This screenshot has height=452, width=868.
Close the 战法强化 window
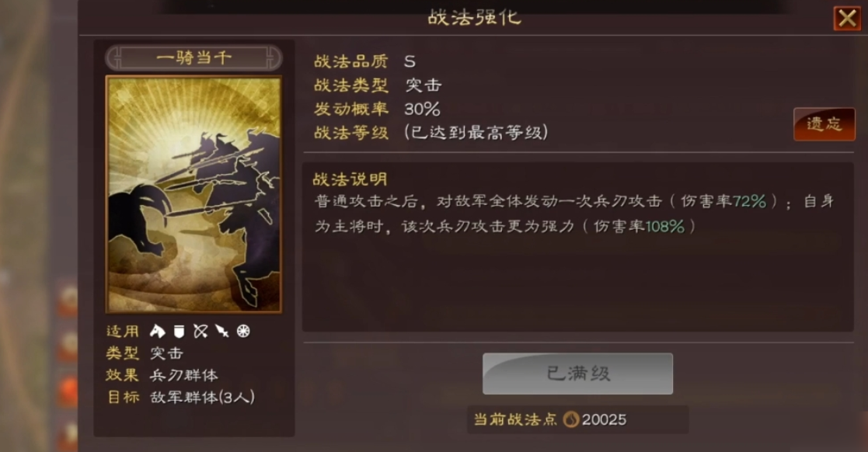tap(847, 19)
